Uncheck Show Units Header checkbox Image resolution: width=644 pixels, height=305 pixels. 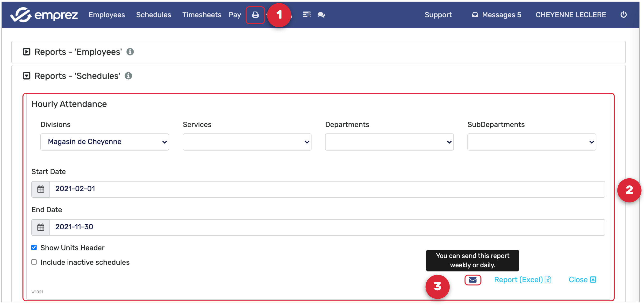coord(34,247)
